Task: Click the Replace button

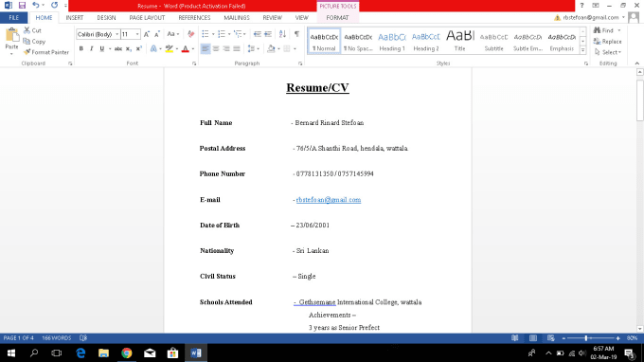Action: pos(608,42)
